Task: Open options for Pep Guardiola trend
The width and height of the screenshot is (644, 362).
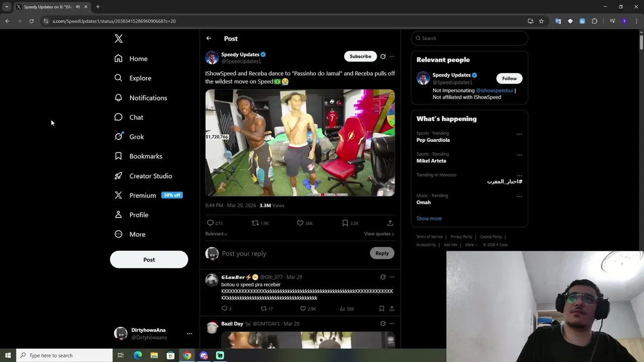Action: pyautogui.click(x=519, y=134)
